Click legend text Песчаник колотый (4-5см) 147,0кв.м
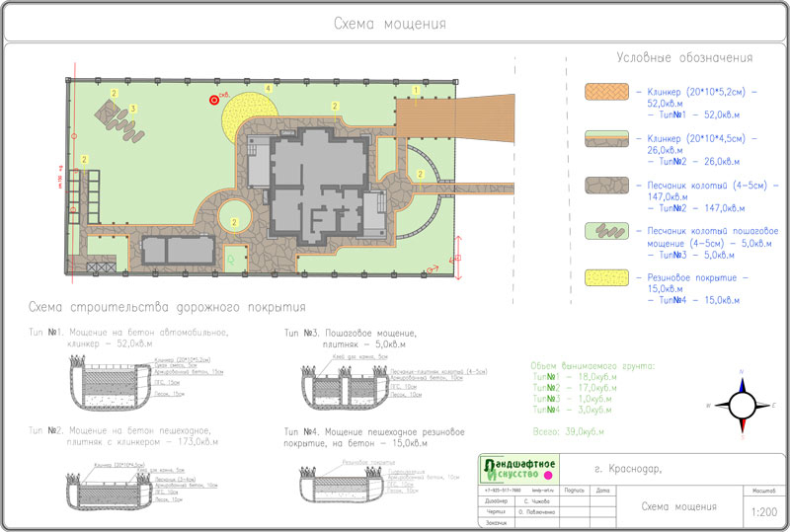The height and width of the screenshot is (532, 790). click(x=712, y=190)
